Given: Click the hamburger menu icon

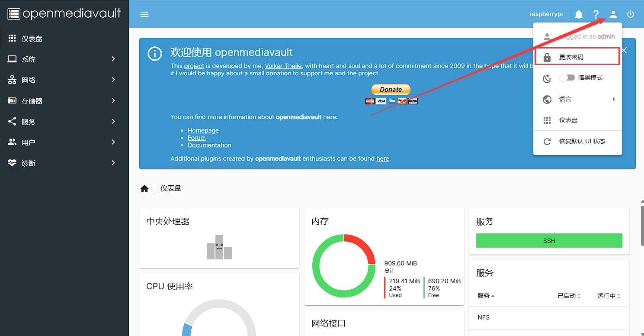Looking at the screenshot, I should pyautogui.click(x=144, y=14).
